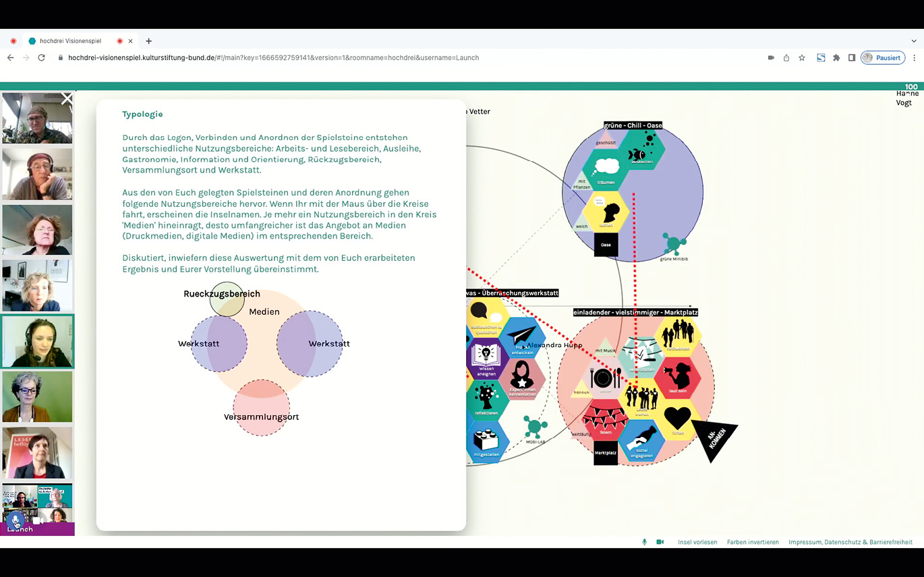This screenshot has height=577, width=924.
Task: Click the green MOBI-LAB node icon
Action: click(536, 427)
